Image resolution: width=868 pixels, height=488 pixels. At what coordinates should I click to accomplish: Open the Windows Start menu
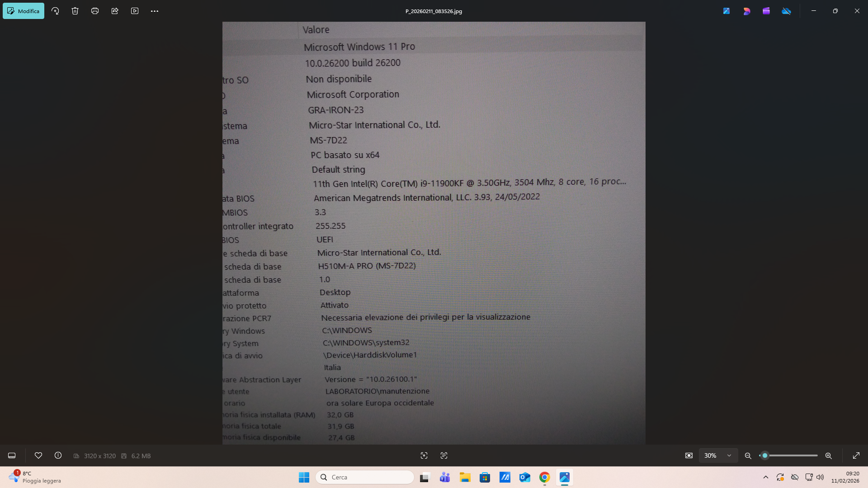point(304,477)
